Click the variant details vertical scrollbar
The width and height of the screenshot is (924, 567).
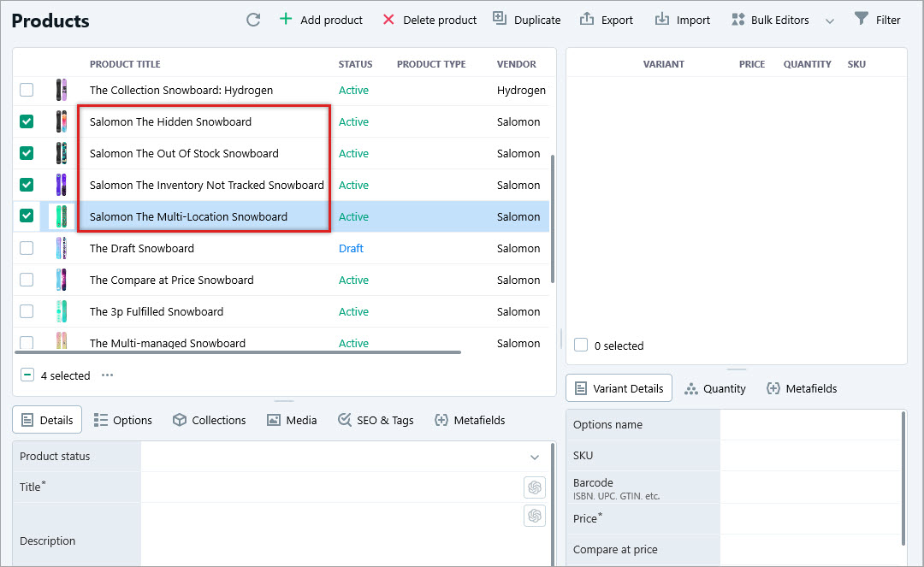tap(903, 479)
